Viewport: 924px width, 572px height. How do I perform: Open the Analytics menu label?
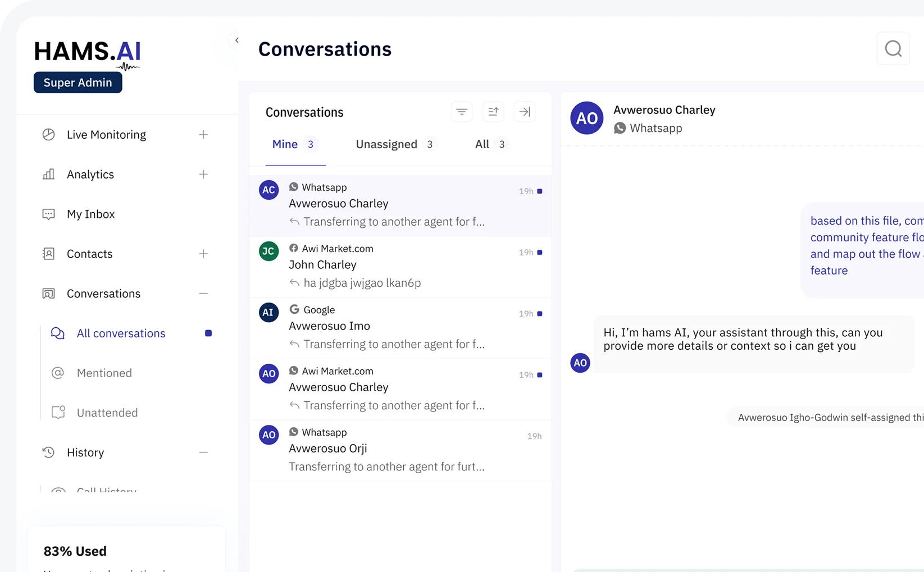click(90, 174)
